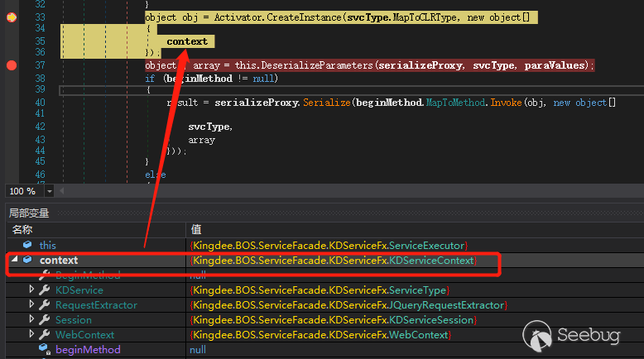The image size is (644, 359).
Task: Click 'array' on line 43
Action: click(202, 140)
